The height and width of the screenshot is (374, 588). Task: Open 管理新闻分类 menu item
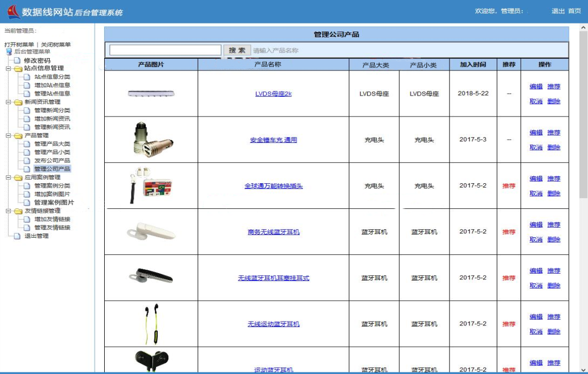[52, 110]
